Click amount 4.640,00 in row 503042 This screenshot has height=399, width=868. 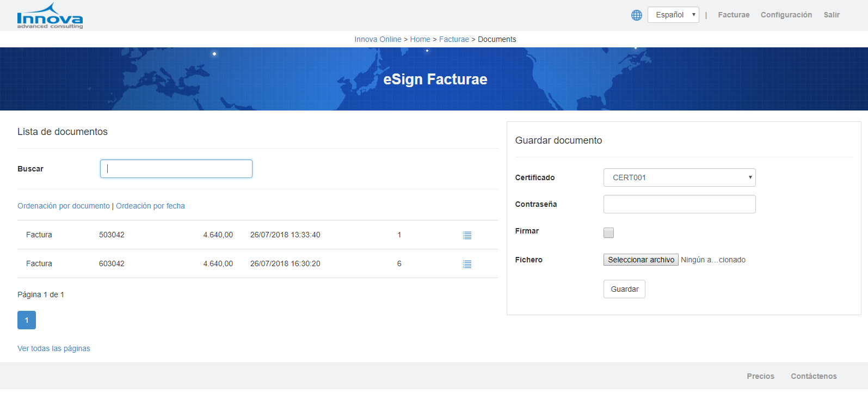click(218, 235)
